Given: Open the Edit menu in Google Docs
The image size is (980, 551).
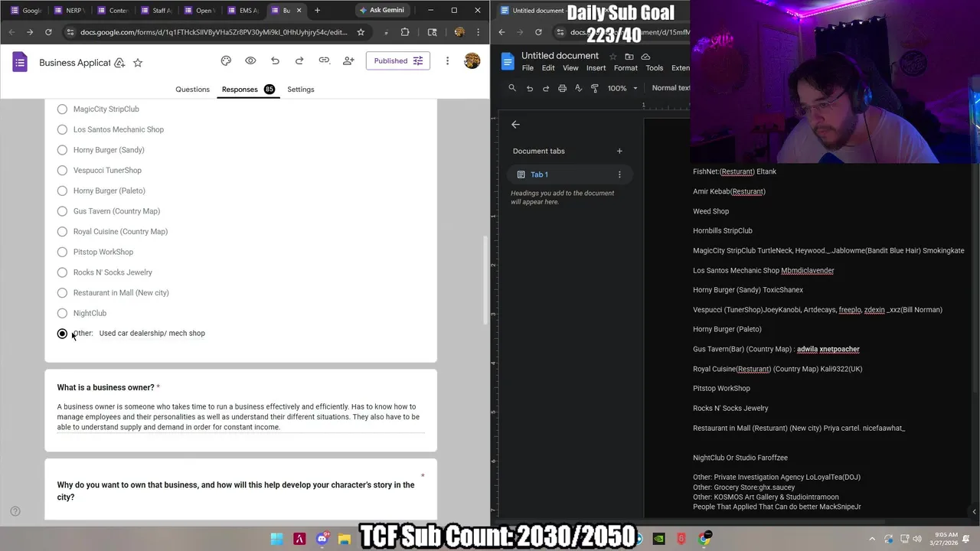Looking at the screenshot, I should click(x=548, y=68).
